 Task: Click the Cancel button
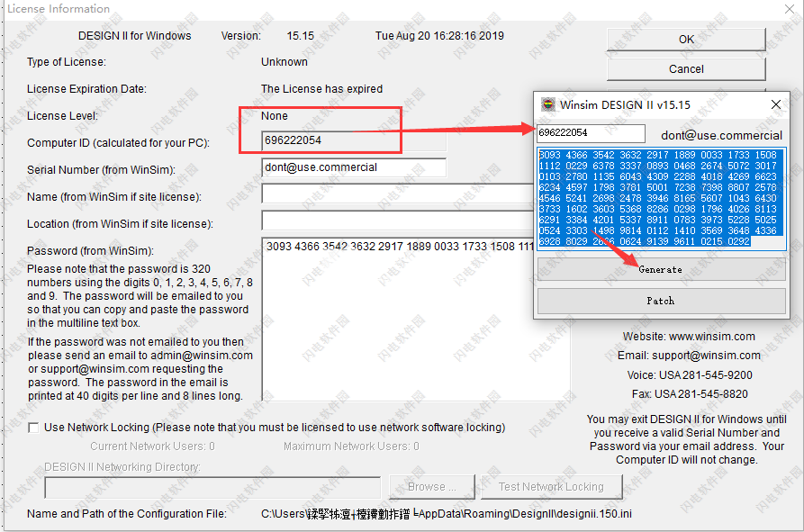686,69
